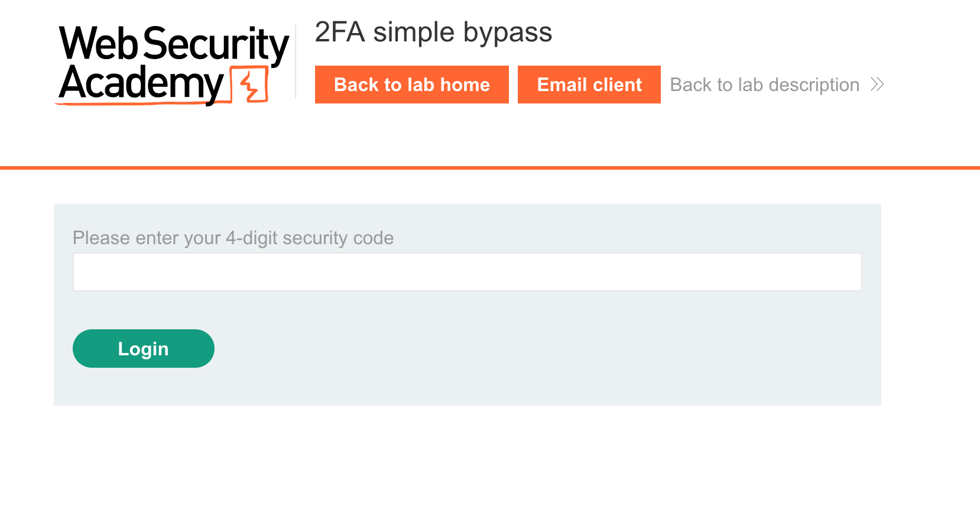Focus the 4-digit security code input field

pyautogui.click(x=467, y=272)
